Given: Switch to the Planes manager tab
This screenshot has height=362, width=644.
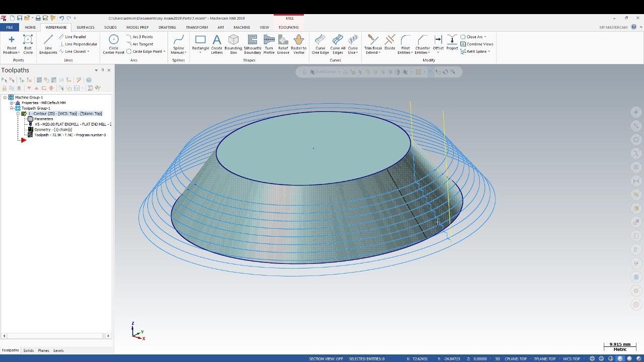Looking at the screenshot, I should click(x=43, y=350).
